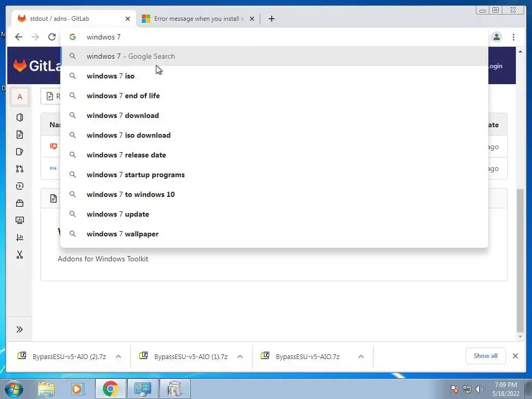532x399 pixels.
Task: Select suggestion windows 7 iso
Action: (274, 76)
